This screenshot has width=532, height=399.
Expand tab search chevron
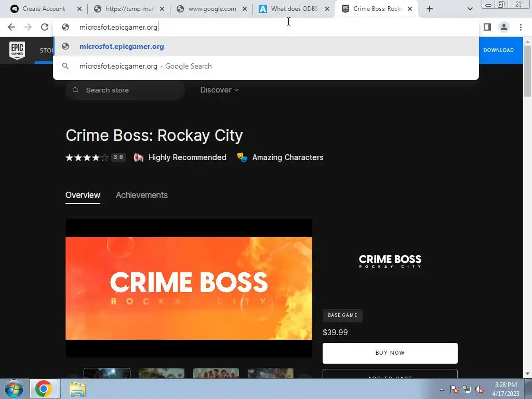tap(470, 9)
